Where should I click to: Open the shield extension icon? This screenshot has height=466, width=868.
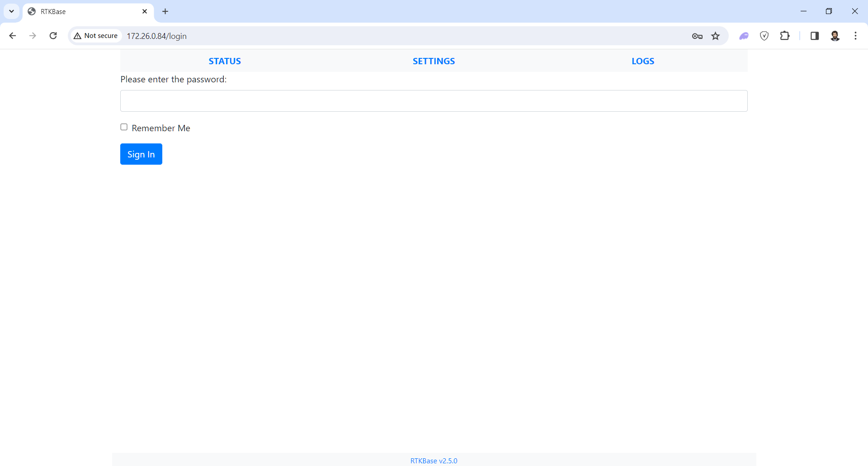pos(764,36)
